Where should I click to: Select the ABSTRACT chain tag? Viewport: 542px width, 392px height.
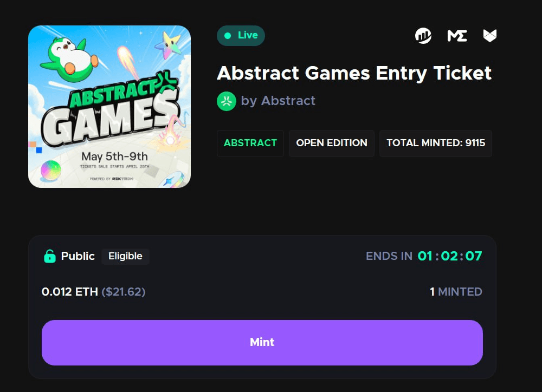(250, 143)
